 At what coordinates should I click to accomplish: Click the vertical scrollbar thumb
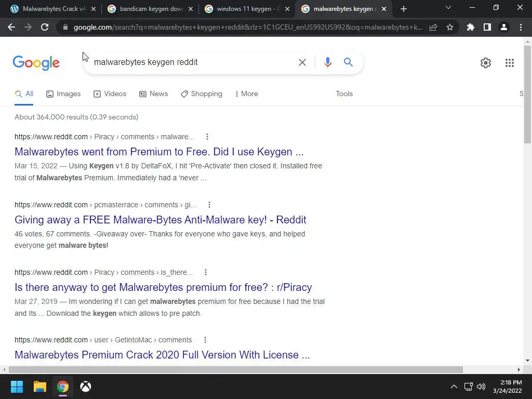[527, 95]
